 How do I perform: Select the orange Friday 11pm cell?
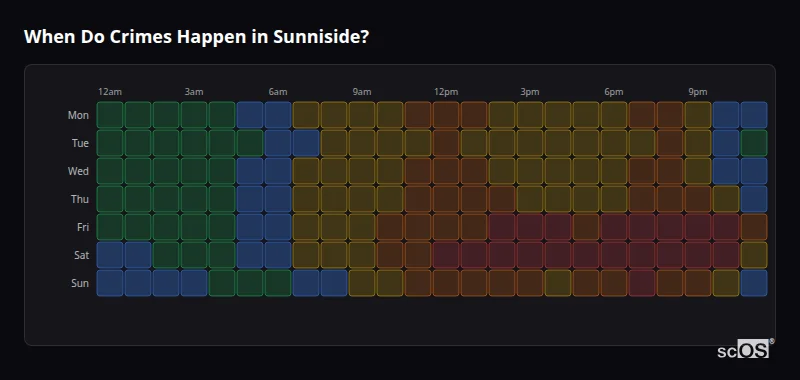(x=754, y=227)
